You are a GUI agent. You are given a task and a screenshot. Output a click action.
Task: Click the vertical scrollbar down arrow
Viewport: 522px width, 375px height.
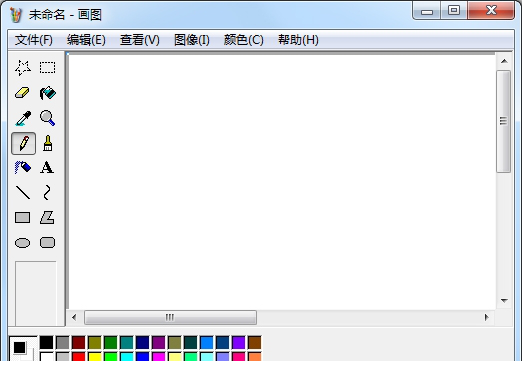504,301
